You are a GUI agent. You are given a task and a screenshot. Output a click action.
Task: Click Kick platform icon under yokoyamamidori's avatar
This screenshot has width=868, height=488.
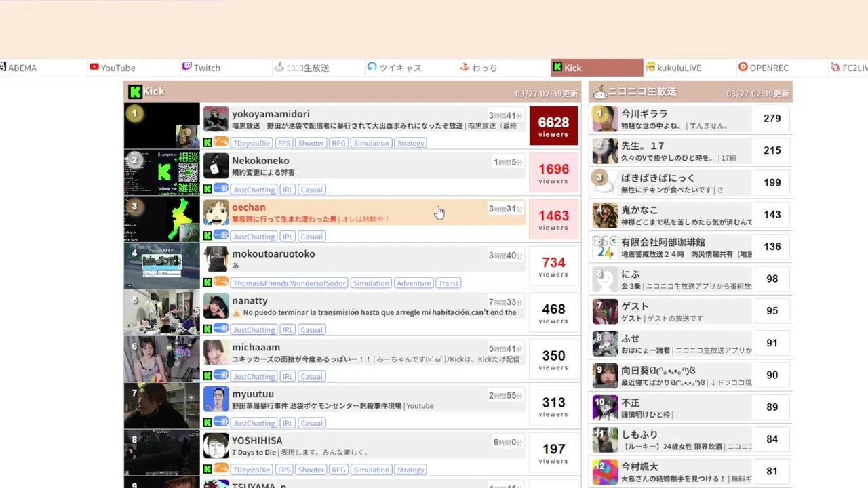click(208, 142)
